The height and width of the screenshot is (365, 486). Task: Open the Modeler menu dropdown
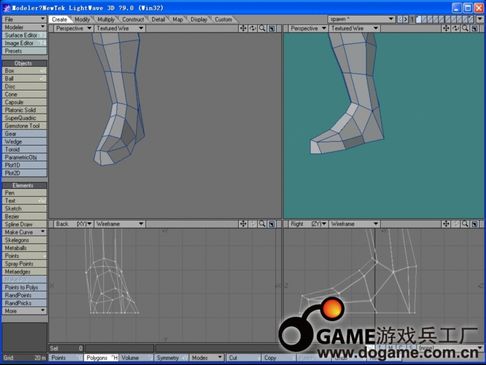(24, 27)
